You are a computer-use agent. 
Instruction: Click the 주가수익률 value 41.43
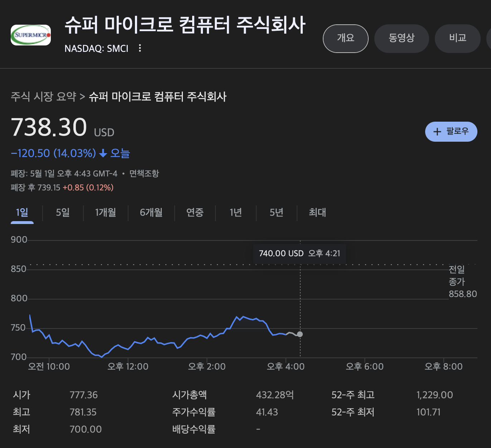tap(267, 412)
